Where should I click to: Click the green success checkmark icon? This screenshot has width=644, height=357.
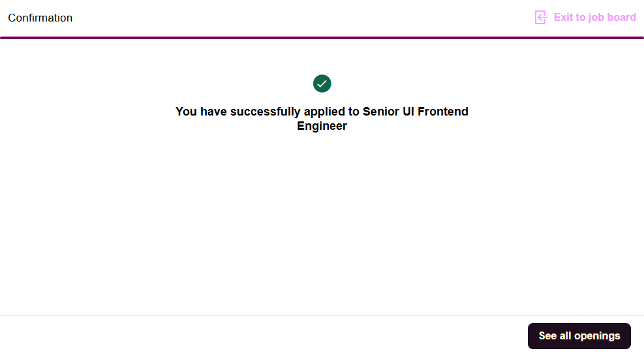pos(322,84)
